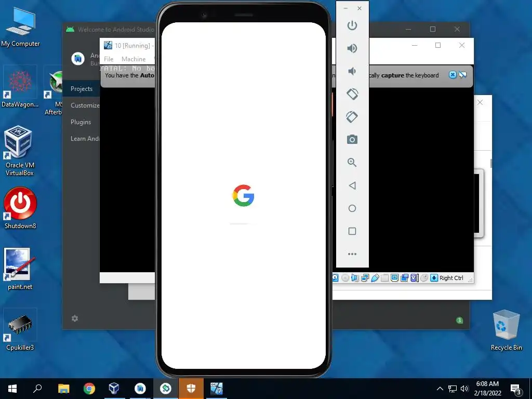Click the green notifications badge in Android Studio
The height and width of the screenshot is (399, 532).
[459, 320]
